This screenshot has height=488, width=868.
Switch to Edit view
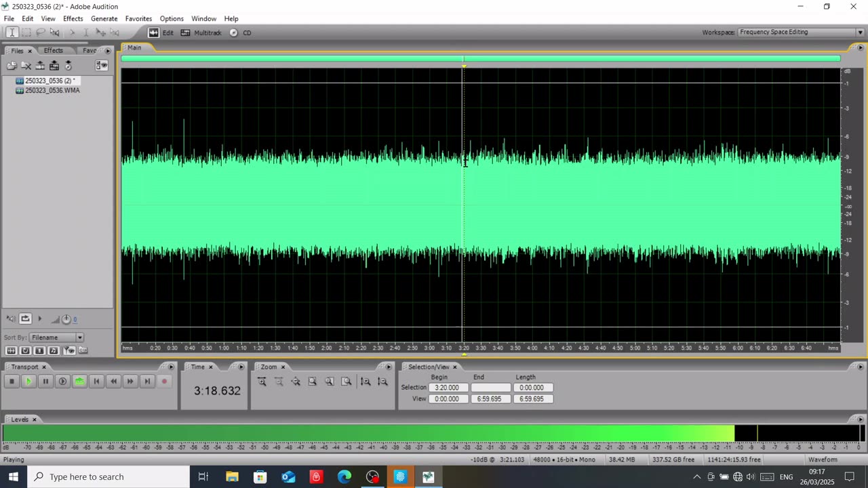point(161,33)
